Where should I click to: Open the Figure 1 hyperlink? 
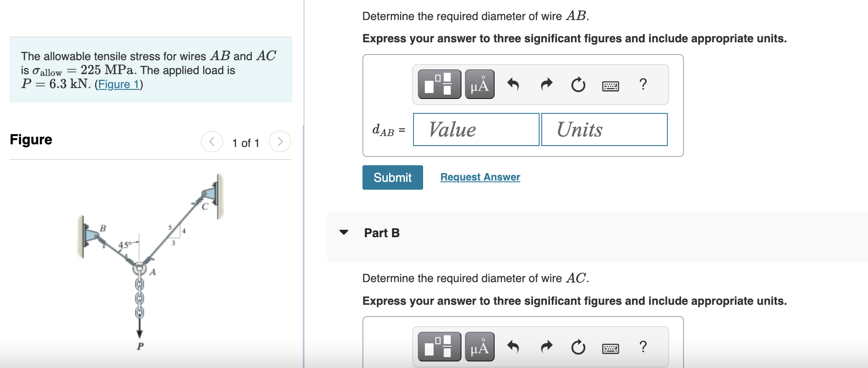pyautogui.click(x=119, y=84)
